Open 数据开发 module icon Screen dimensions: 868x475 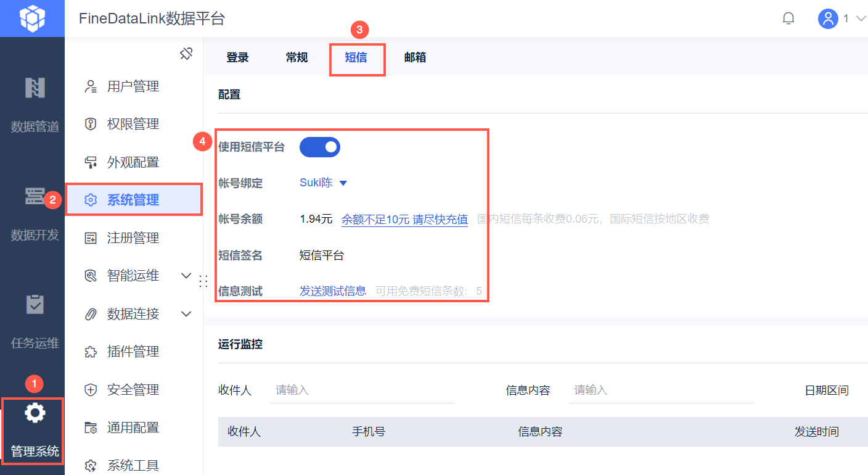[x=35, y=197]
